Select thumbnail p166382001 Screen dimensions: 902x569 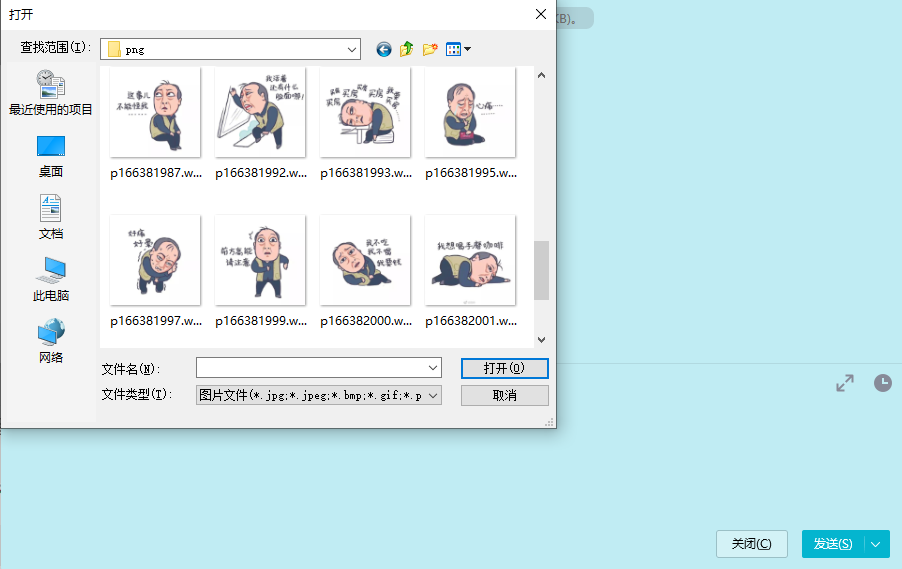(x=470, y=260)
